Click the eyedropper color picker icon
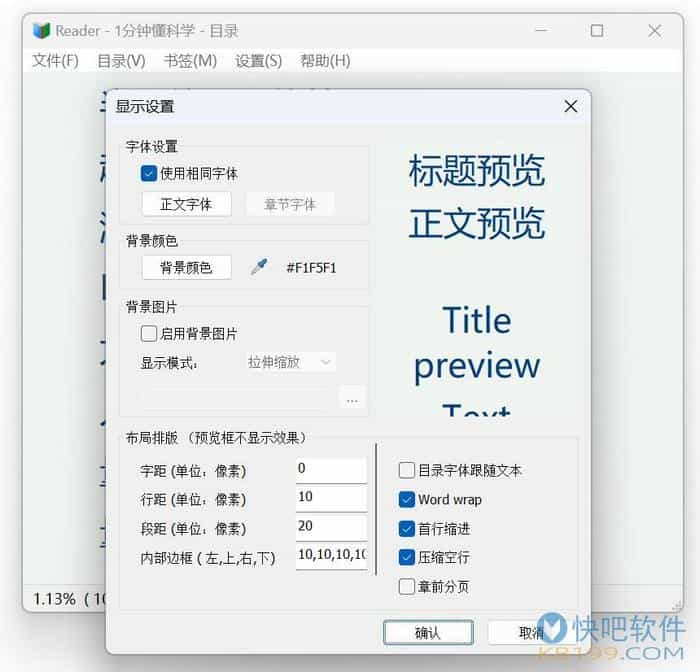 [x=259, y=267]
